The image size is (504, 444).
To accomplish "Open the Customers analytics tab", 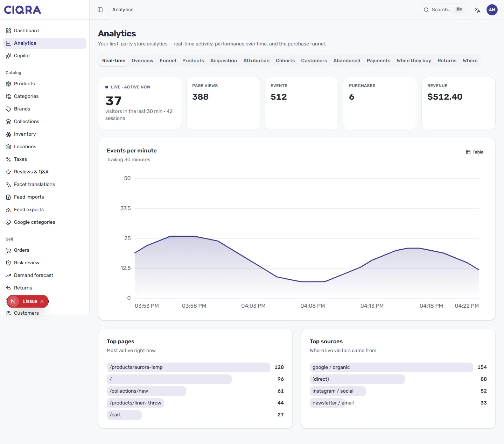I will (314, 61).
